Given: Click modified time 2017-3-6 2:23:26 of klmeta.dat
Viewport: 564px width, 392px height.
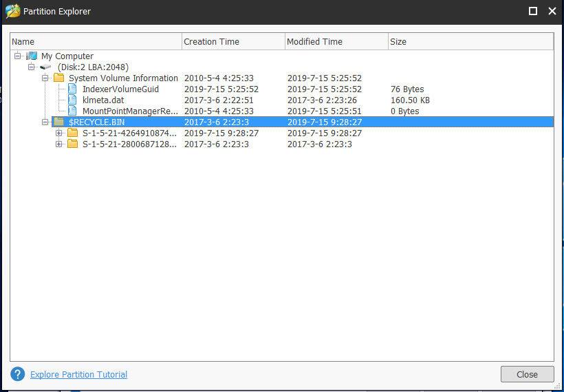Looking at the screenshot, I should point(322,100).
